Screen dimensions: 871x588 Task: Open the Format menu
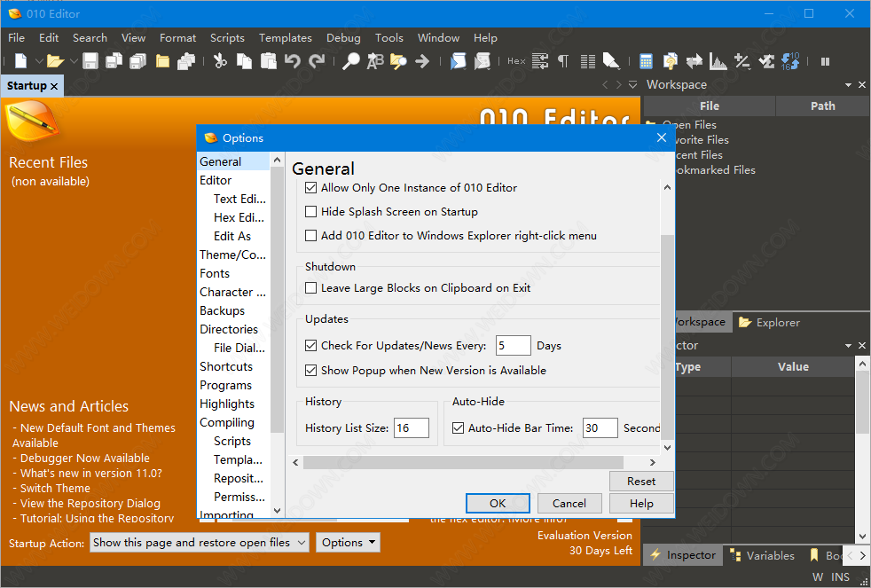[177, 38]
